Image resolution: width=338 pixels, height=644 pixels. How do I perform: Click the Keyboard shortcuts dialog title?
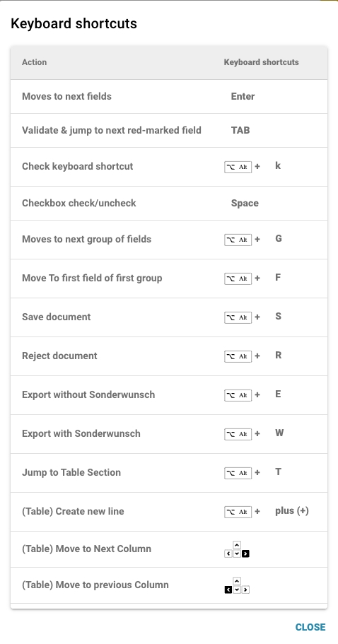coord(74,23)
